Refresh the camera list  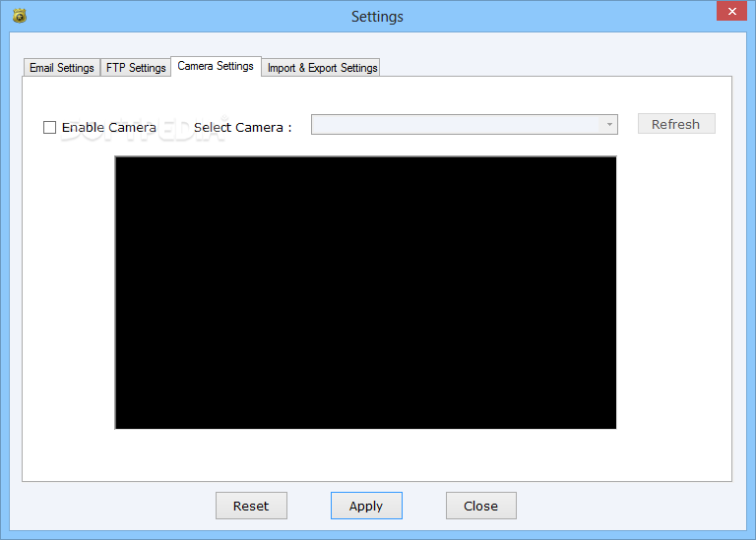point(676,124)
